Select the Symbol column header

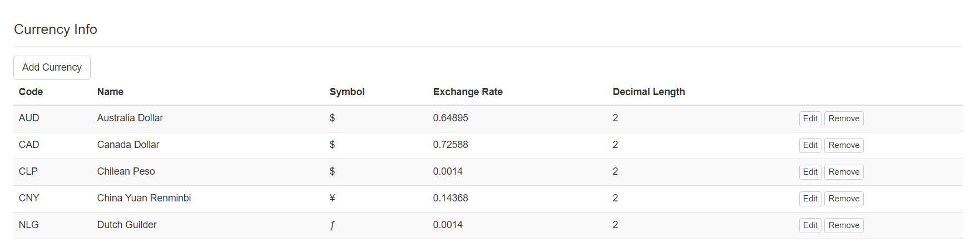point(347,92)
